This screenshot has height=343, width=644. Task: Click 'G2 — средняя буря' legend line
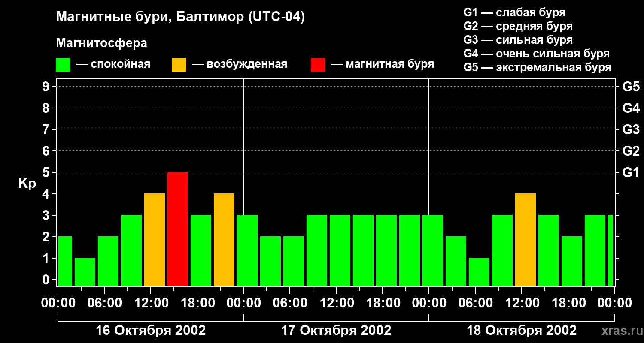coord(518,26)
